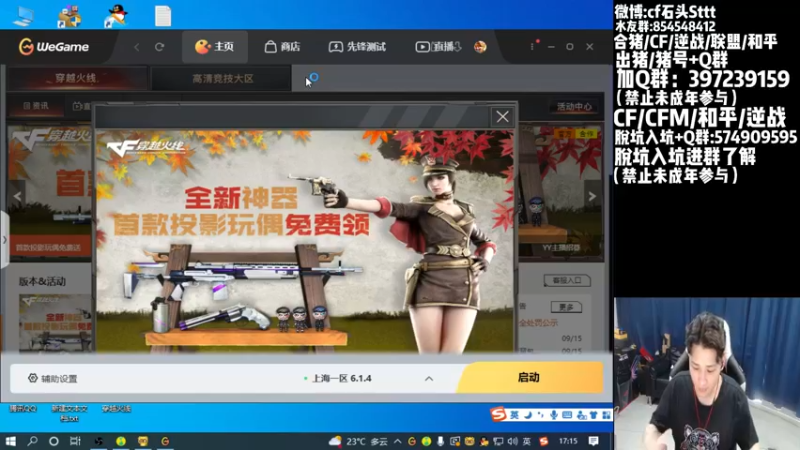
Task: Open the computer desktop icon
Action: tap(23, 15)
